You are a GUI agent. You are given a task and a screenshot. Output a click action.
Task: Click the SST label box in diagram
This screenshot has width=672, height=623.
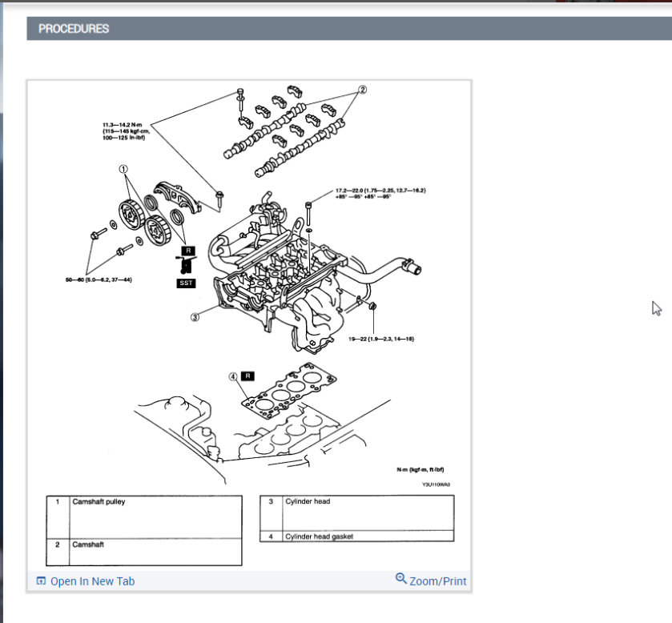(186, 283)
